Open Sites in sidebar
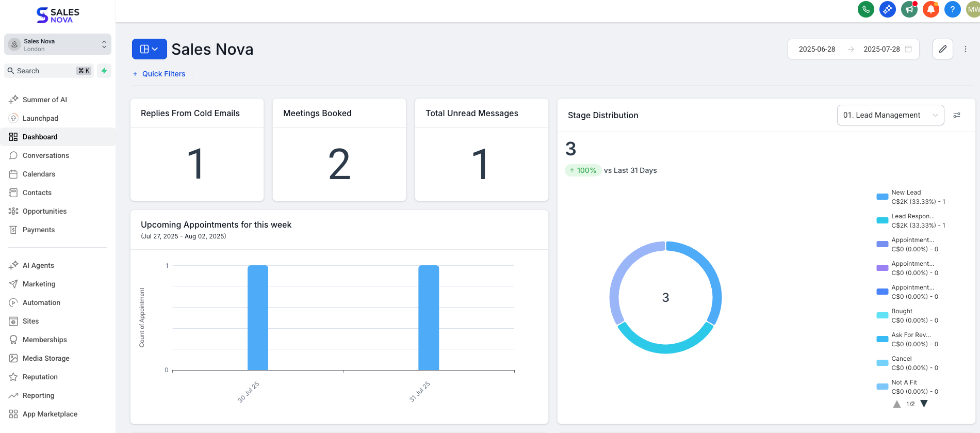This screenshot has width=980, height=433. click(58, 321)
